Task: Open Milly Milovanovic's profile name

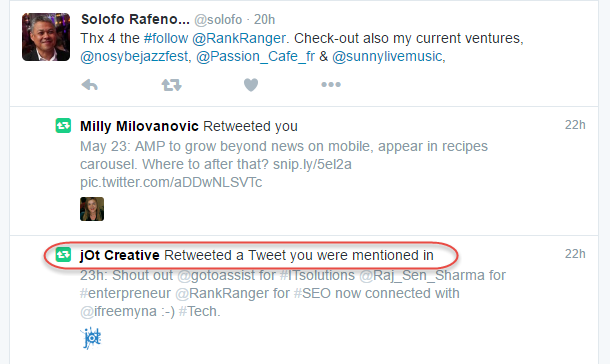Action: pyautogui.click(x=139, y=126)
